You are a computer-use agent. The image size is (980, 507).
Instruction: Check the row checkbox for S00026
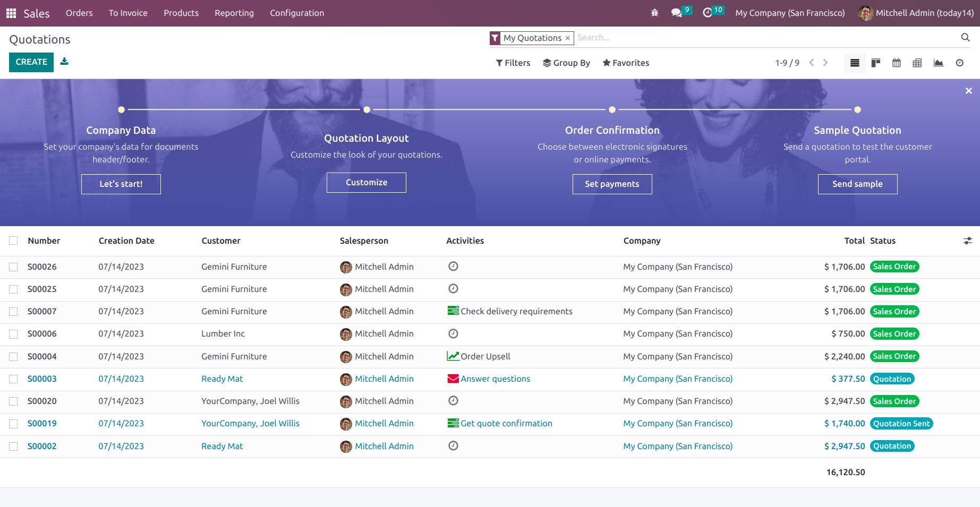13,267
